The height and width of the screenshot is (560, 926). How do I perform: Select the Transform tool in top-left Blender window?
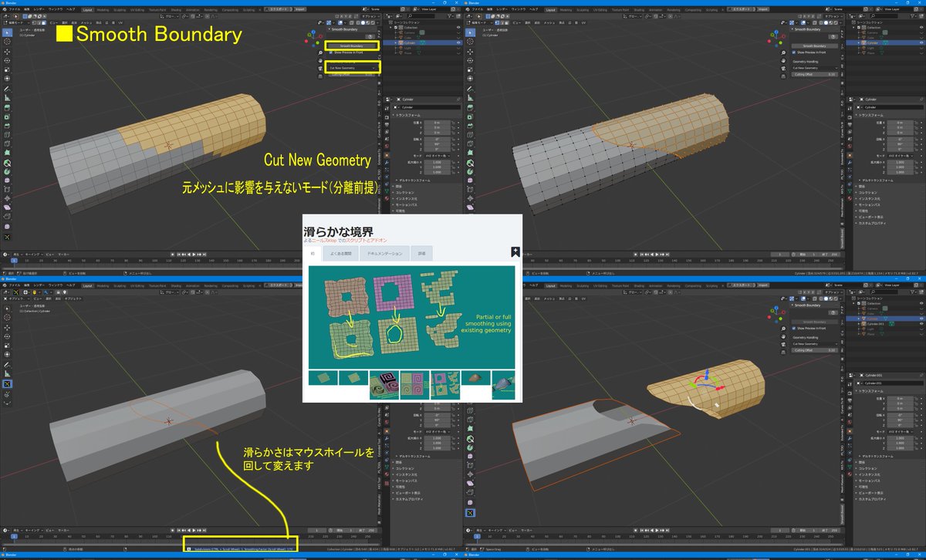[x=7, y=79]
